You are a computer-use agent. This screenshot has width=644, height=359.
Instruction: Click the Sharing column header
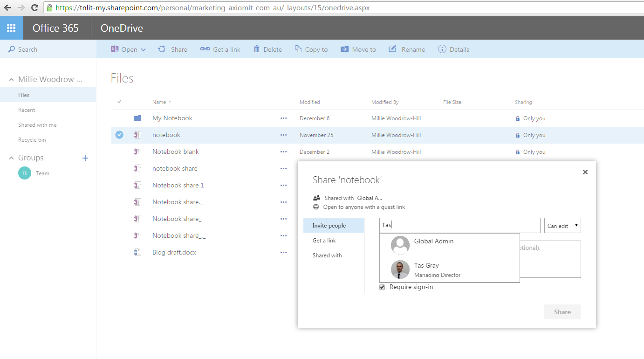click(523, 102)
